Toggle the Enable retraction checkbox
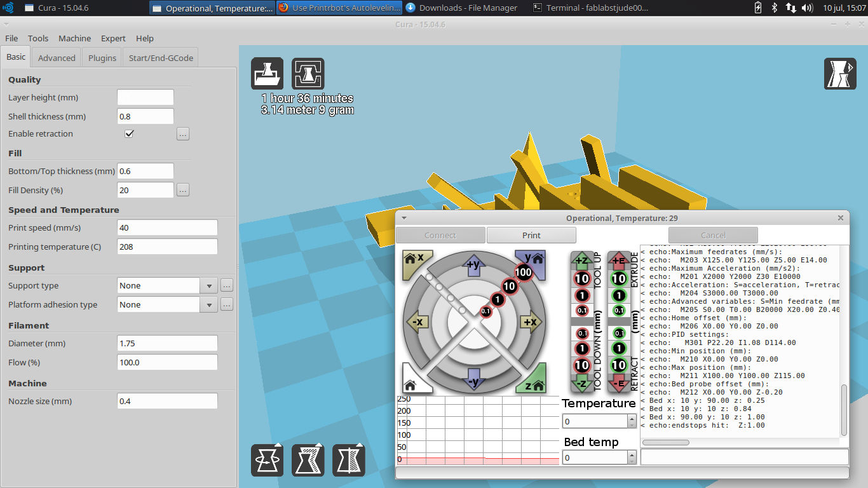Image resolution: width=868 pixels, height=488 pixels. coord(129,134)
